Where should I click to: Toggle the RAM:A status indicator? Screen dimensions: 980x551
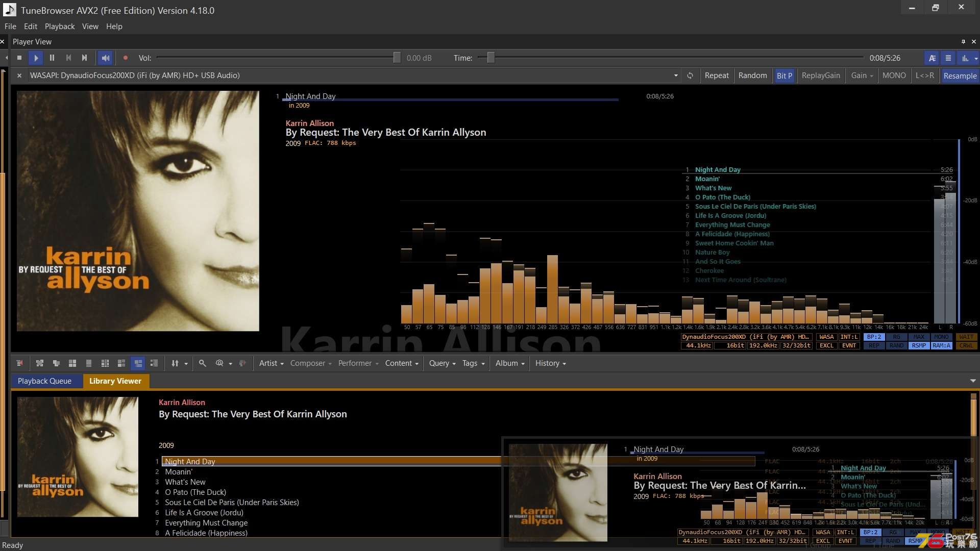coord(942,346)
